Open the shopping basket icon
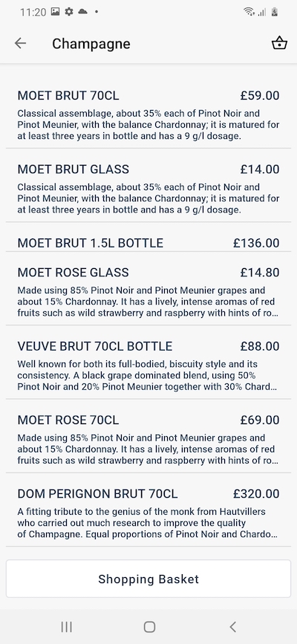 (279, 43)
